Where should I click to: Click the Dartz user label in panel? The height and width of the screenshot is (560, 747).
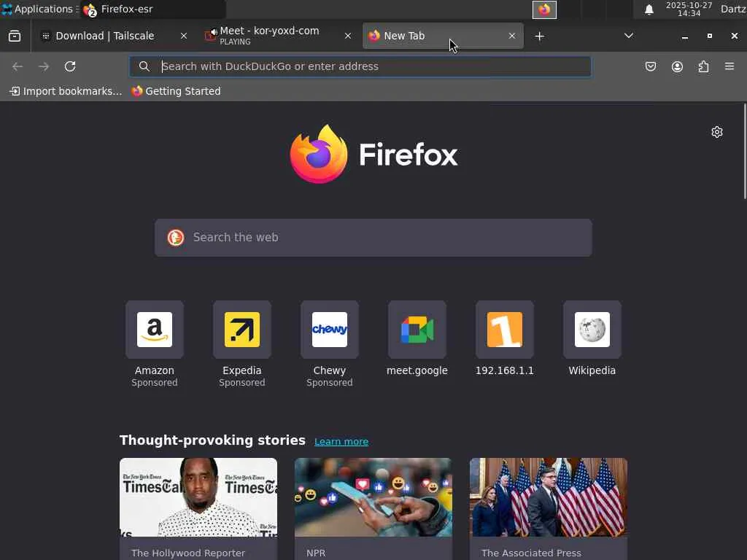[733, 9]
